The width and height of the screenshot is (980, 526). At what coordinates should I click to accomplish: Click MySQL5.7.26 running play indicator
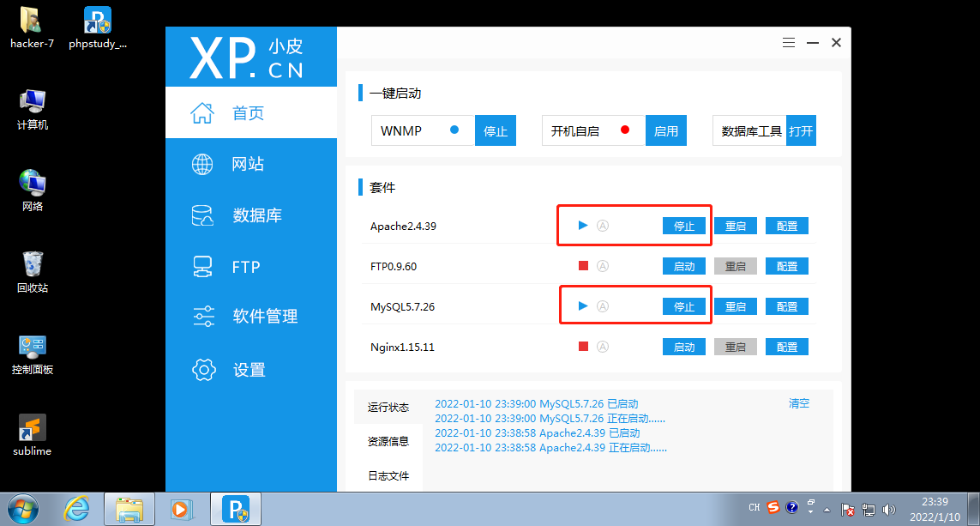point(583,305)
